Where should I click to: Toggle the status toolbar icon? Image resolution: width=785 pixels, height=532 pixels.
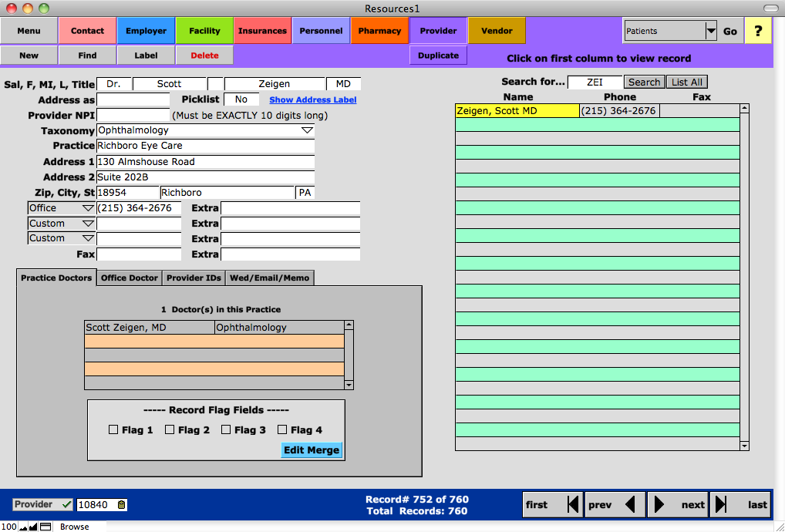(x=45, y=527)
